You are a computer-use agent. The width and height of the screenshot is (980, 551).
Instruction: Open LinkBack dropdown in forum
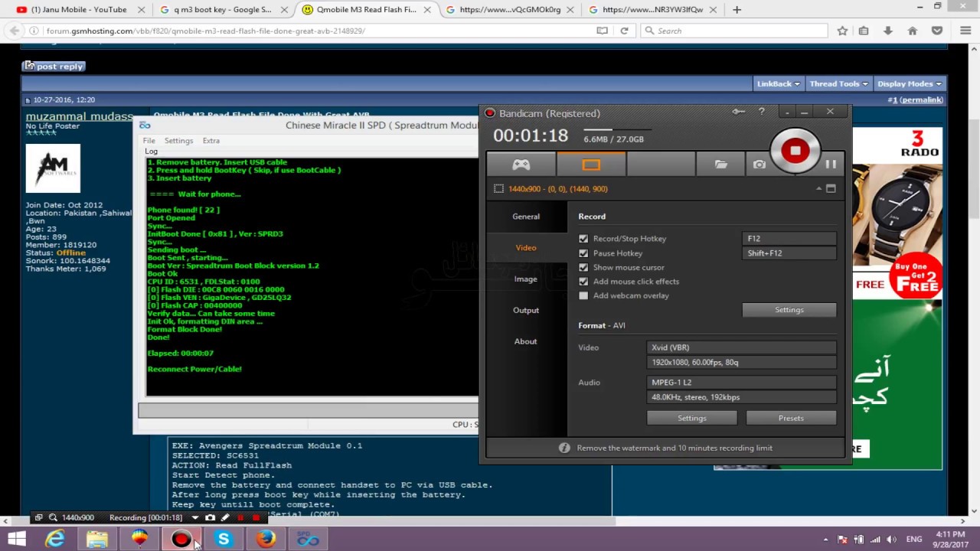tap(778, 83)
